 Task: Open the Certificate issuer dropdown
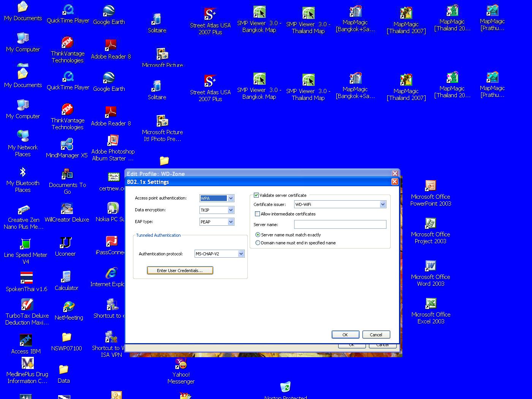(x=383, y=204)
